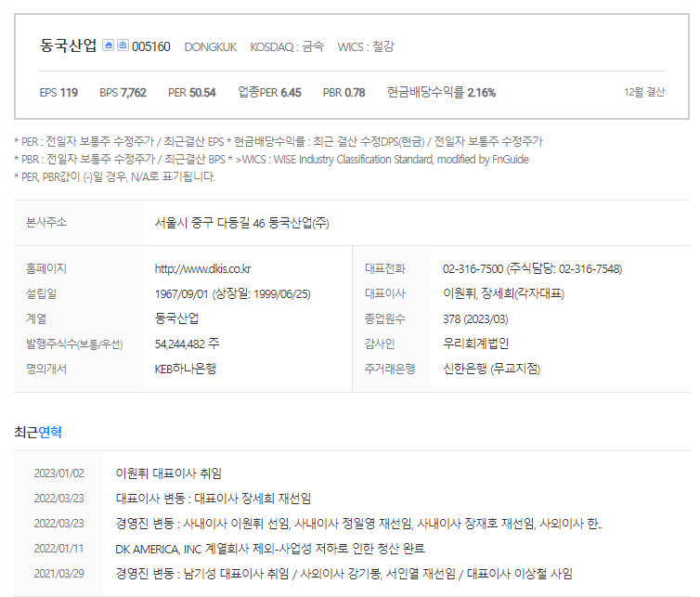Viewport: 700px width, 597px height.
Task: Click the history date 2021/03/29
Action: click(x=58, y=574)
